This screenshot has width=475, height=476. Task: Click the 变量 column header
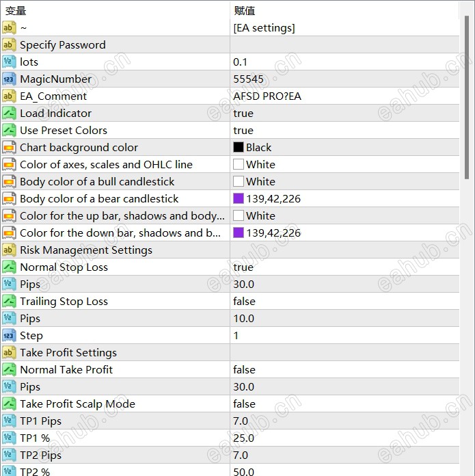point(16,11)
